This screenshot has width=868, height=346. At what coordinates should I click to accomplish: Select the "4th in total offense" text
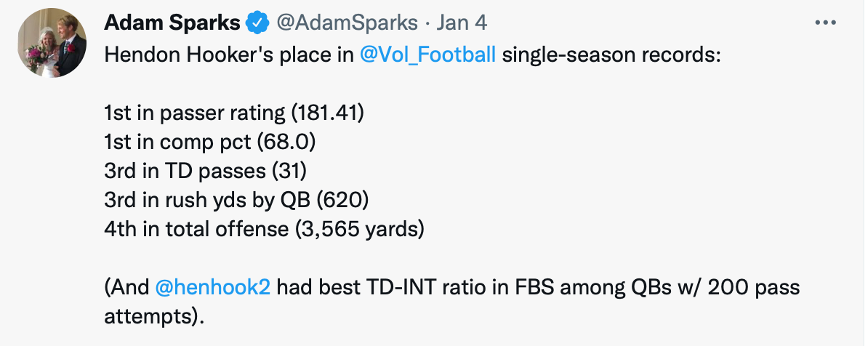[196, 230]
